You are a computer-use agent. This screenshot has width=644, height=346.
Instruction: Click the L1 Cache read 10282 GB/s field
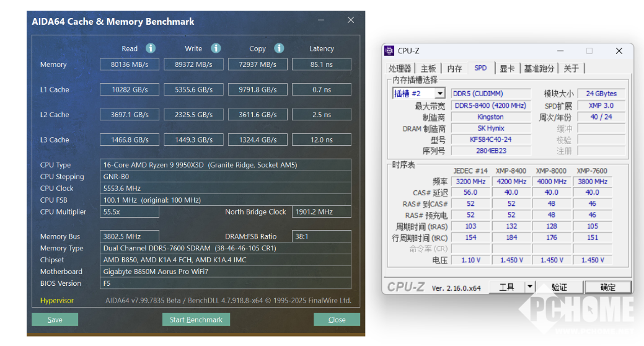tap(130, 89)
